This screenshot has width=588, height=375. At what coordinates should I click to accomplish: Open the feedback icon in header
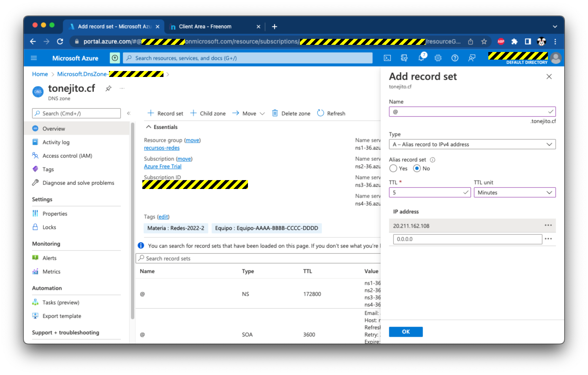pyautogui.click(x=472, y=58)
